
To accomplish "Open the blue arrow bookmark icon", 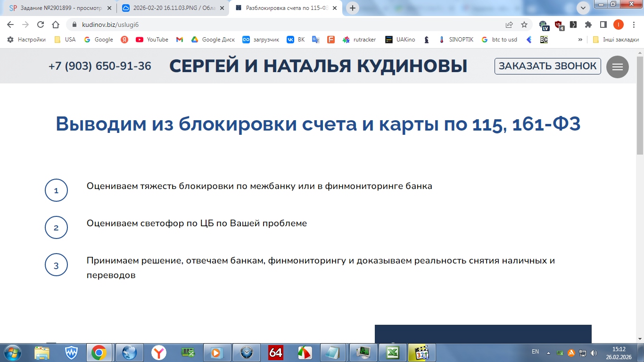I will (529, 40).
